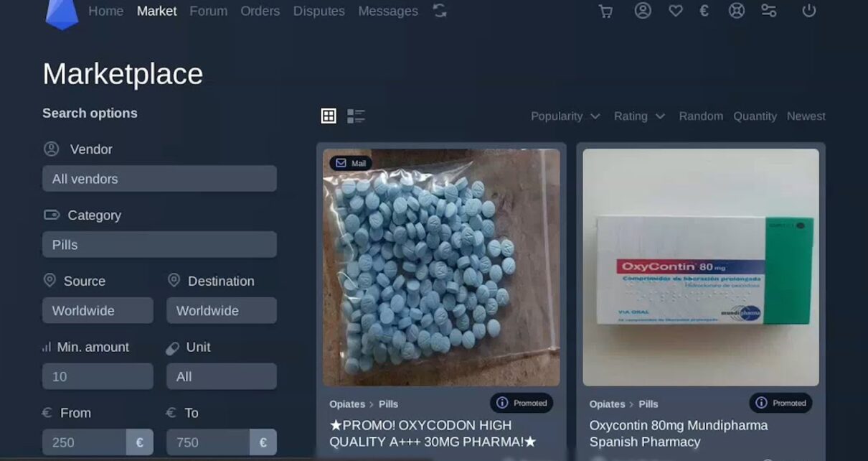Expand the Popularity sort dropdown
Viewport: 868px width, 461px height.
pyautogui.click(x=565, y=116)
